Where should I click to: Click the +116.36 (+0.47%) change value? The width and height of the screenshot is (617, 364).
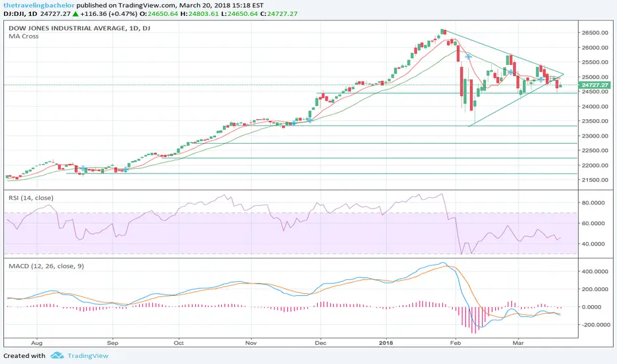pyautogui.click(x=109, y=14)
